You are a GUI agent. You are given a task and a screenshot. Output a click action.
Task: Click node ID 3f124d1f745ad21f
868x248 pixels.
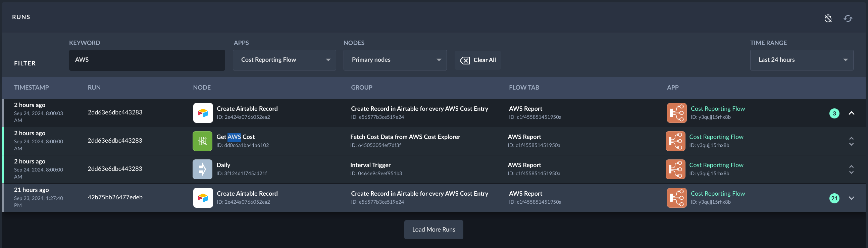coord(241,173)
